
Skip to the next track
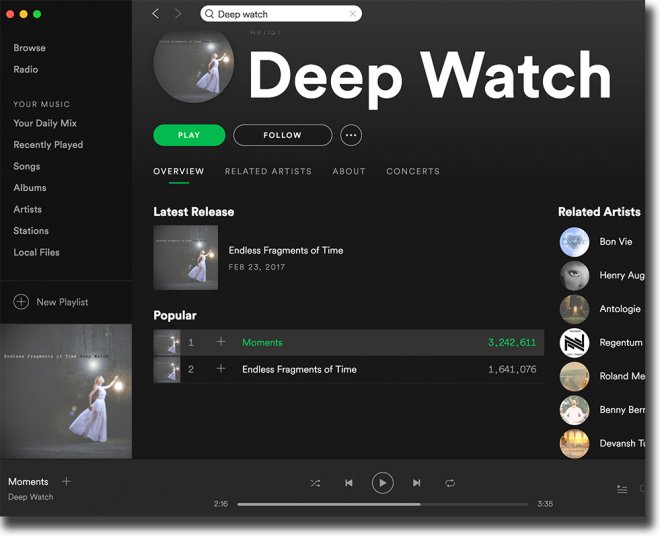[x=416, y=483]
